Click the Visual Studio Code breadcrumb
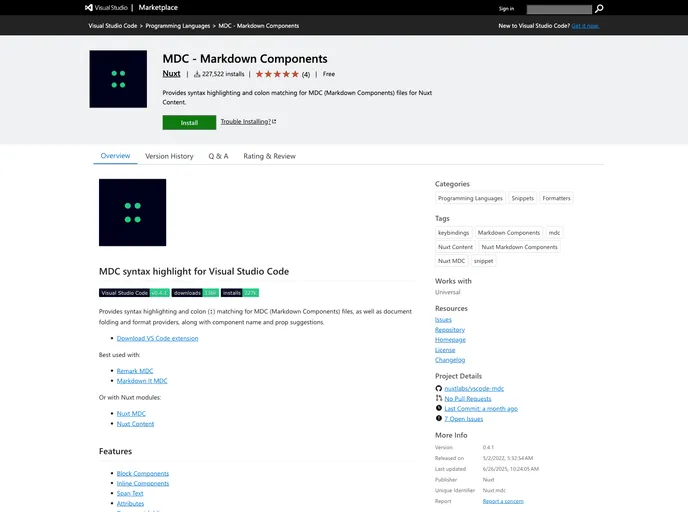The width and height of the screenshot is (688, 512). coord(113,26)
